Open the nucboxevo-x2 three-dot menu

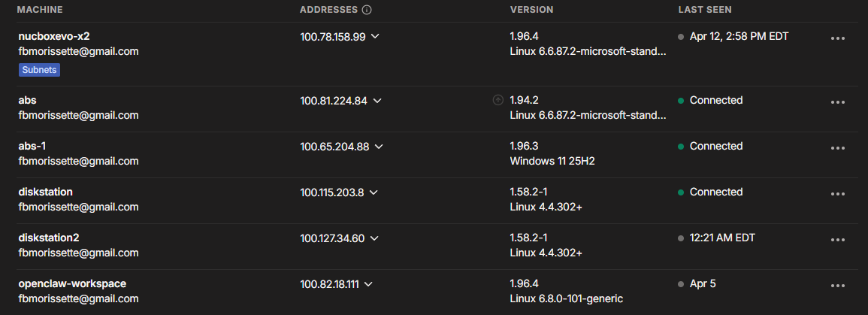838,38
